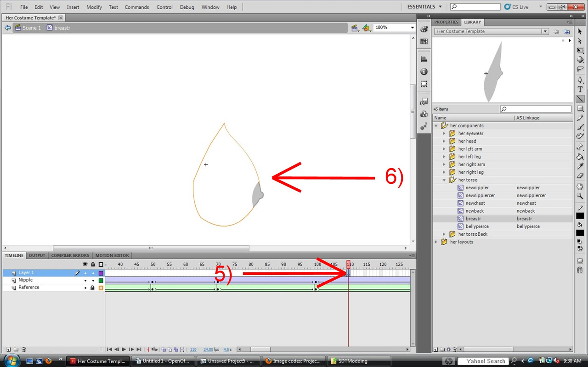
Task: Collapse the her torso folder
Action: [444, 180]
